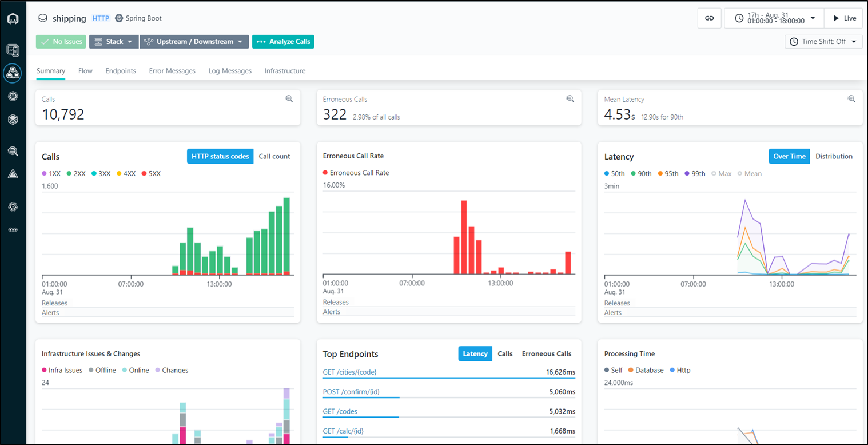
Task: Click the HTTP badge next to shipping
Action: click(101, 18)
